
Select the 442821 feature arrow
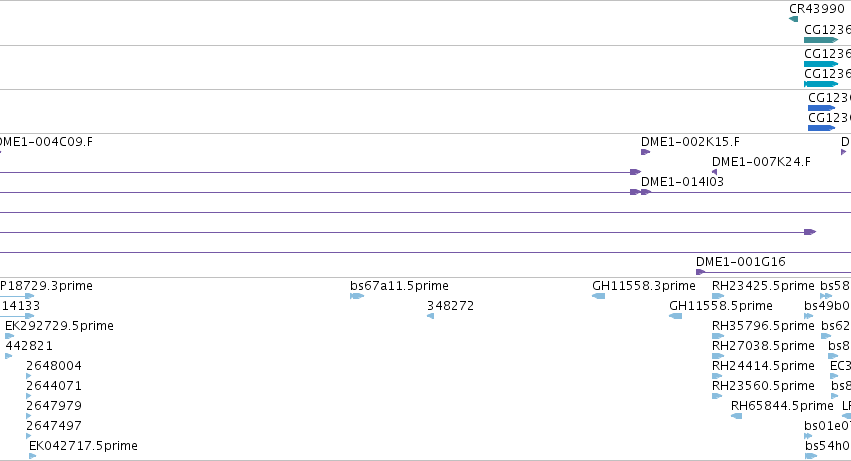[8, 356]
